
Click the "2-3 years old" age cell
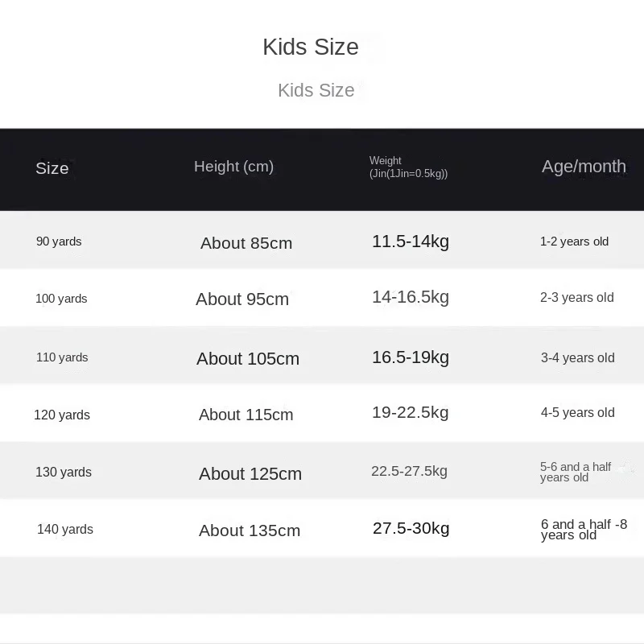coord(577,298)
